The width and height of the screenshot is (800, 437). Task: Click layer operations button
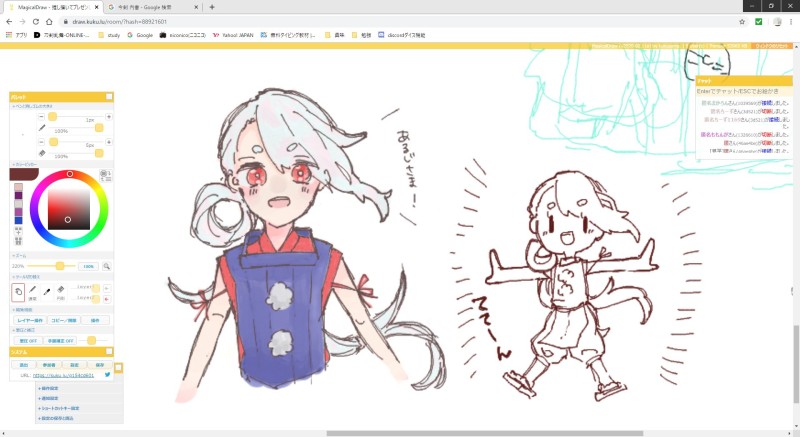coord(30,320)
